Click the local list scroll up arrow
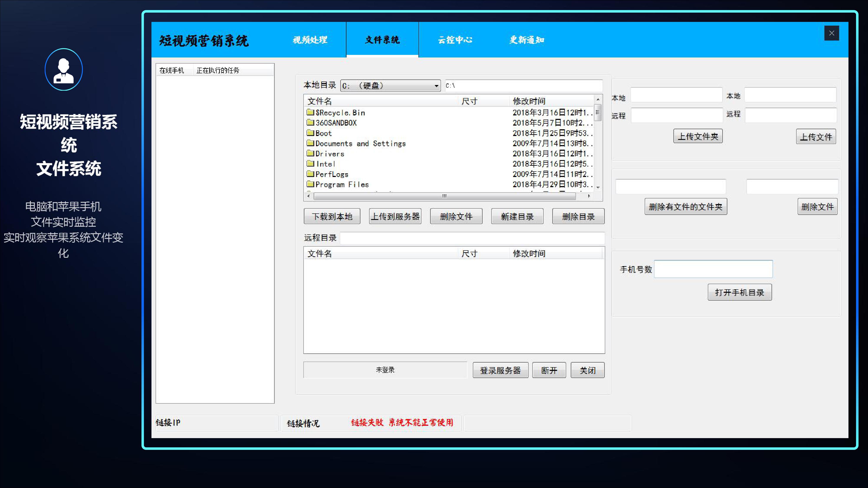 (598, 99)
